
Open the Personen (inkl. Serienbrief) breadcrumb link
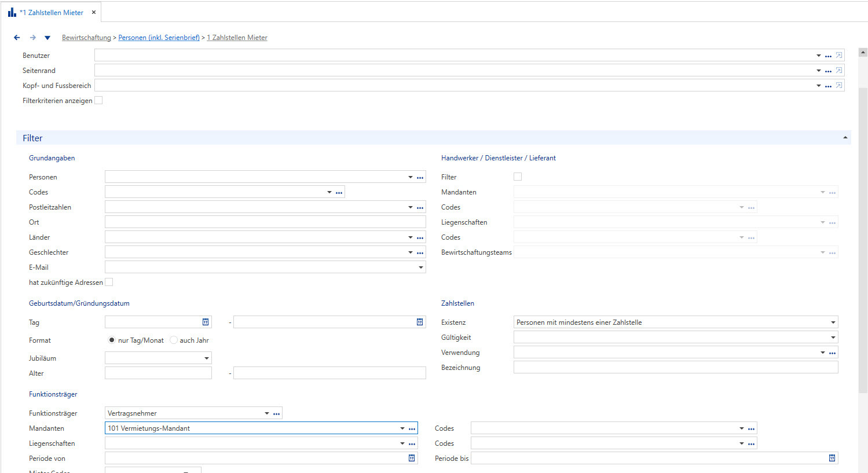159,38
